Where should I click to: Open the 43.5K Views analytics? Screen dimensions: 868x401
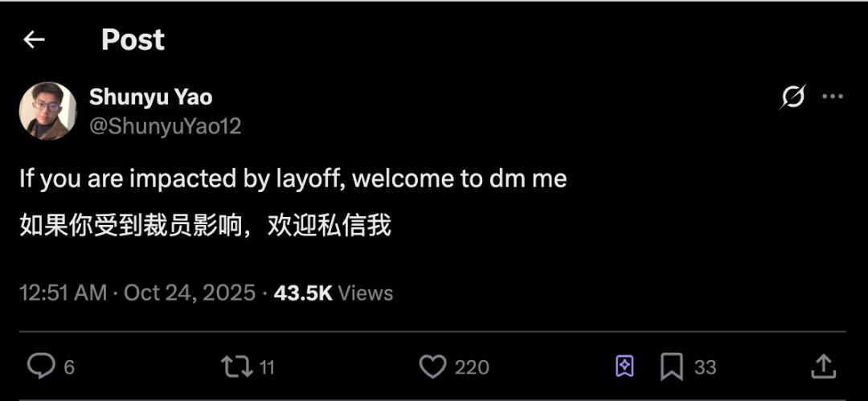(334, 293)
